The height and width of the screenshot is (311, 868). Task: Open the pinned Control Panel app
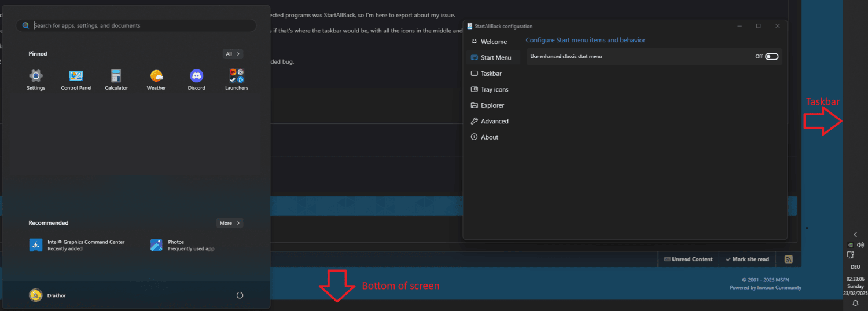pos(76,80)
